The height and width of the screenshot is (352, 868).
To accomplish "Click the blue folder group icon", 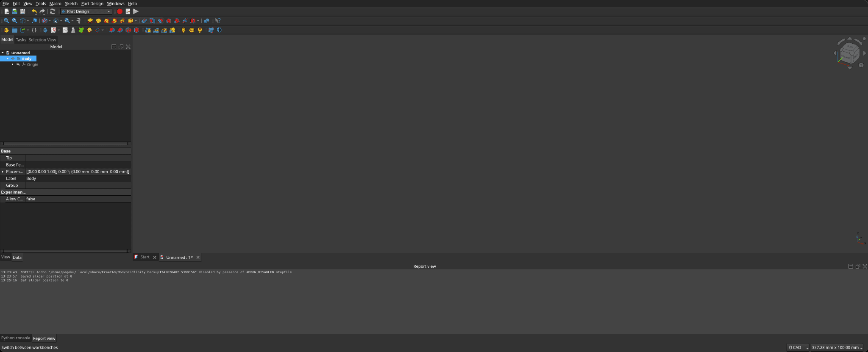I will point(14,30).
